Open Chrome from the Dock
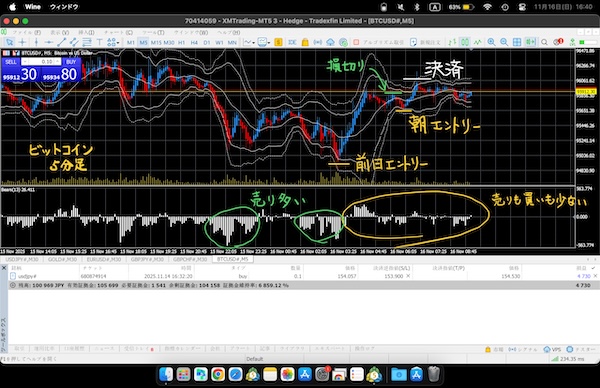This screenshot has width=600, height=388. pos(218,375)
